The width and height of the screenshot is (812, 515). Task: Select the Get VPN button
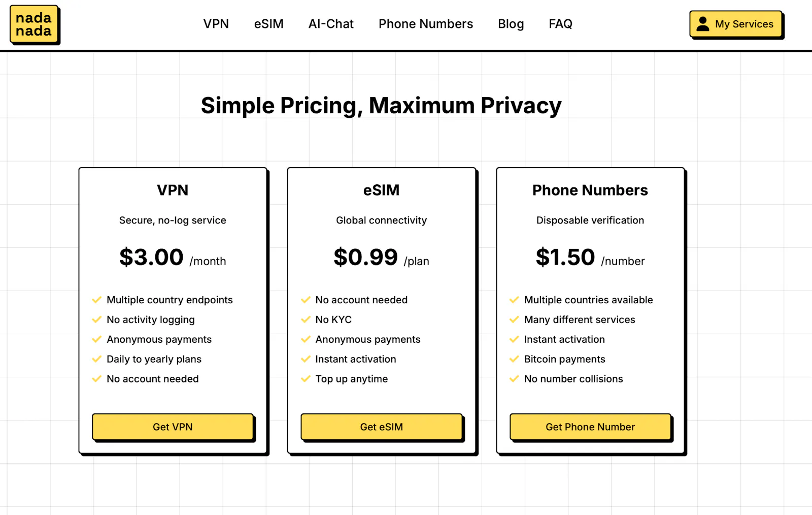(173, 427)
